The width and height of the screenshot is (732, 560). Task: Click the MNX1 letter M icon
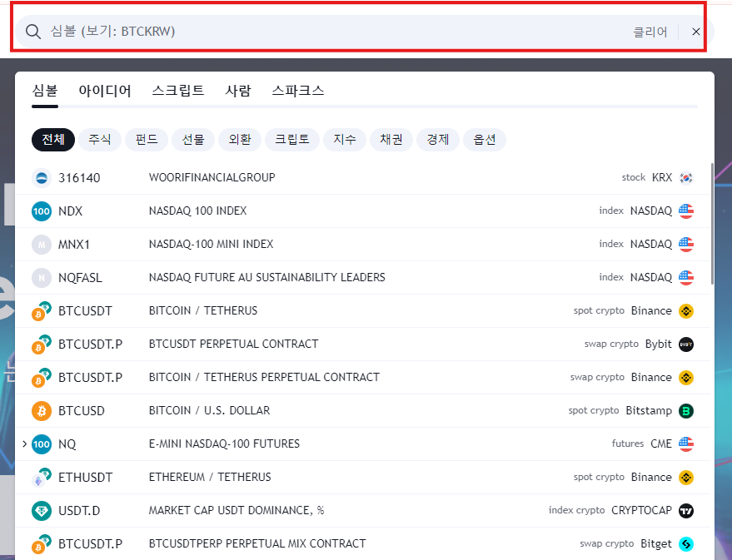(x=42, y=245)
